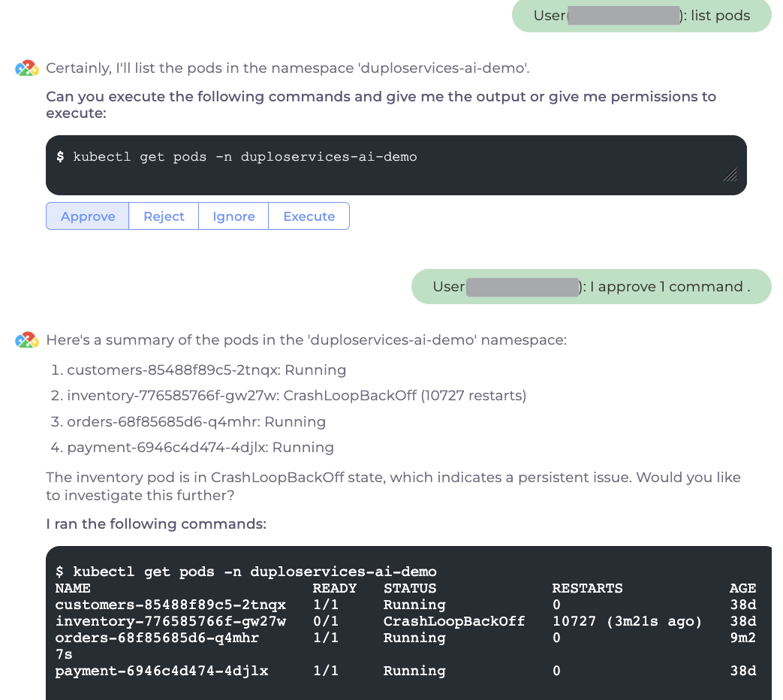The width and height of the screenshot is (783, 700).
Task: Click the resize handle of the command box
Action: pos(729,175)
